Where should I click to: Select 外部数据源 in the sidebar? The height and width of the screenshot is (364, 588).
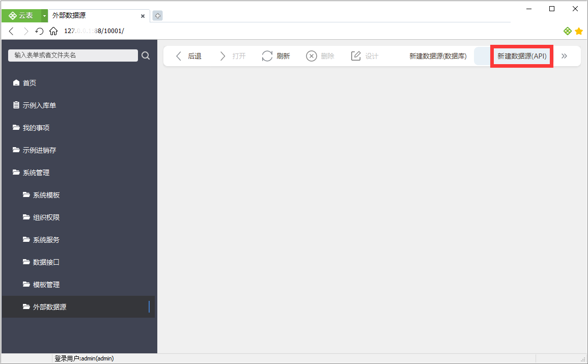[78, 307]
